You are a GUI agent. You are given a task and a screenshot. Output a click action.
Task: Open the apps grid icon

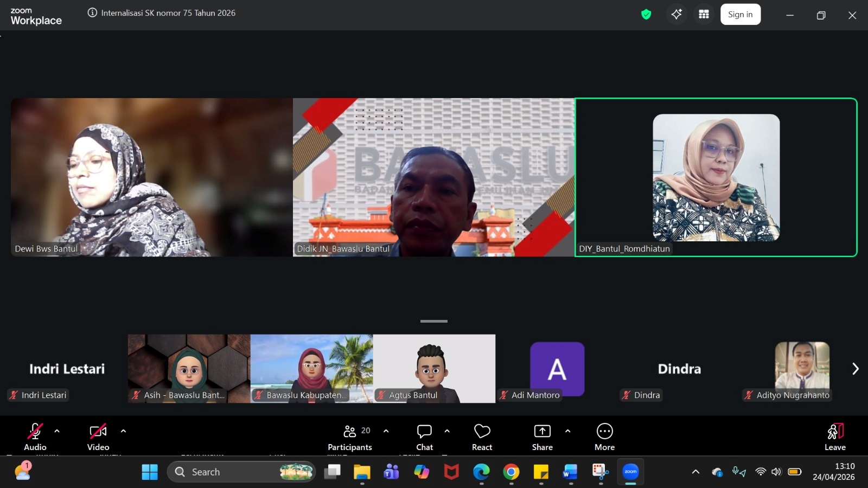click(x=704, y=15)
